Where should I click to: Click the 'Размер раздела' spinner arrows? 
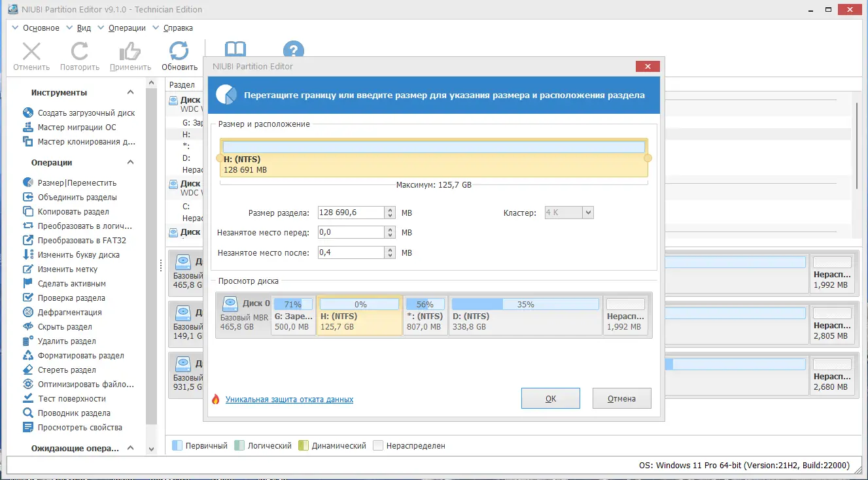point(391,213)
